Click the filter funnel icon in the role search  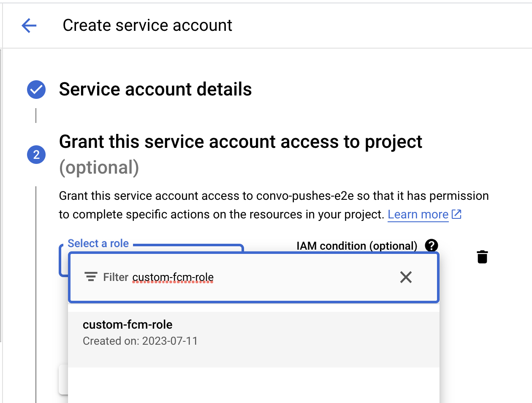pyautogui.click(x=91, y=277)
